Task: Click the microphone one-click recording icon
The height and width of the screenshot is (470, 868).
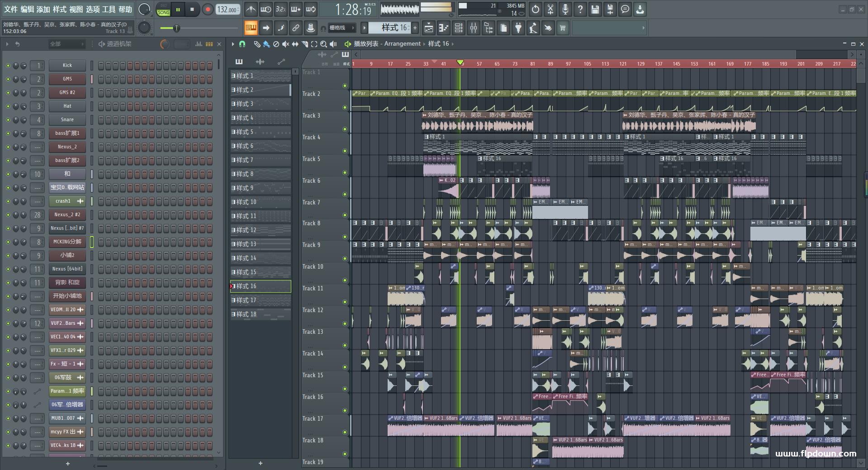Action: [565, 9]
